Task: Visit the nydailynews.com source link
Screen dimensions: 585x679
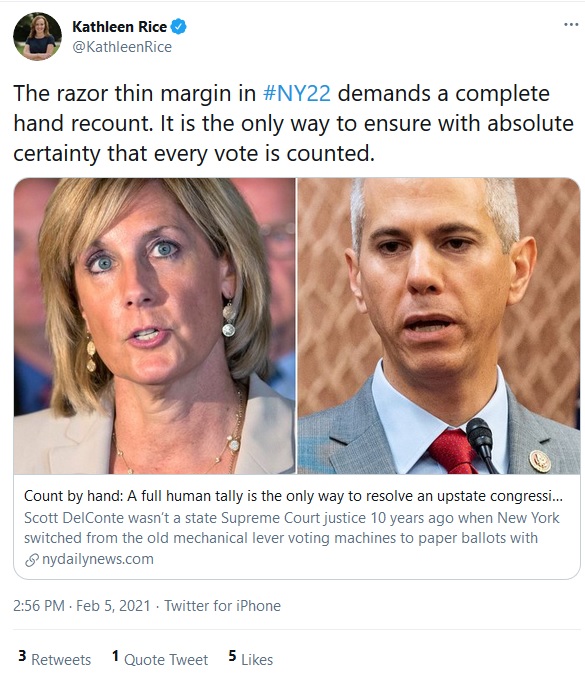Action: pos(97,559)
